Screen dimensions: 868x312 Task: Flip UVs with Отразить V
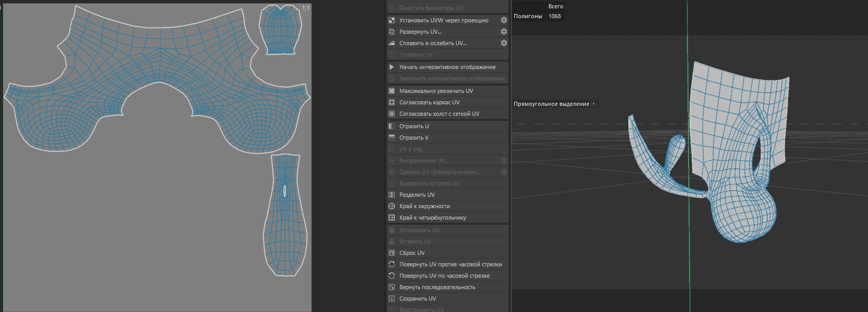447,138
